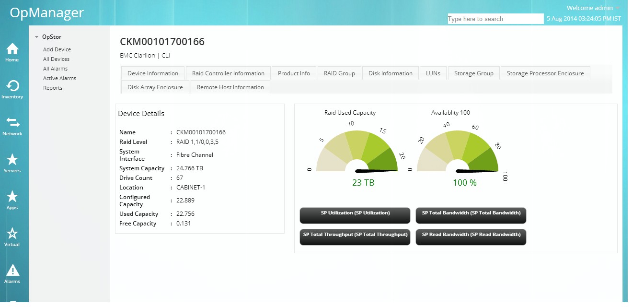Open the Disk Information tab
This screenshot has height=307, width=644.
click(391, 73)
